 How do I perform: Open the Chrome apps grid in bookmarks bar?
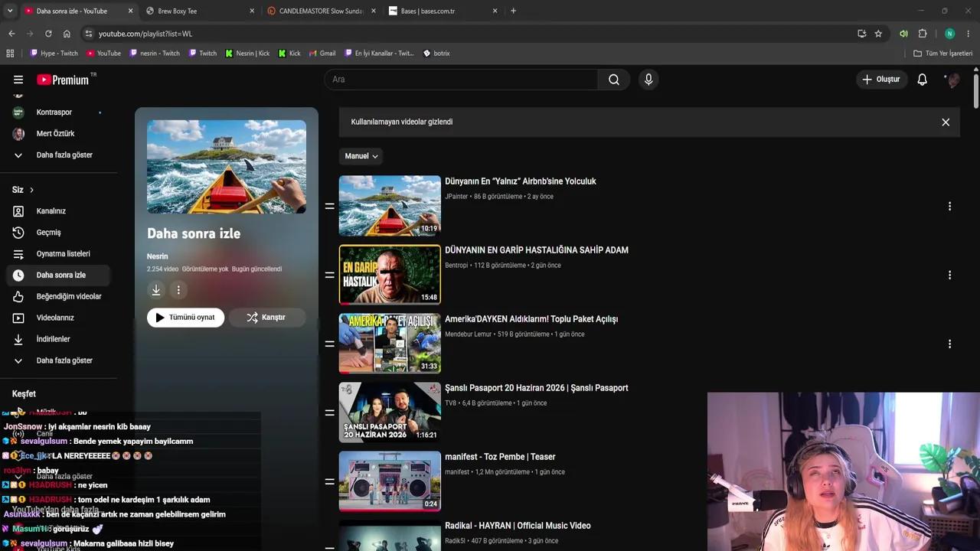click(10, 54)
